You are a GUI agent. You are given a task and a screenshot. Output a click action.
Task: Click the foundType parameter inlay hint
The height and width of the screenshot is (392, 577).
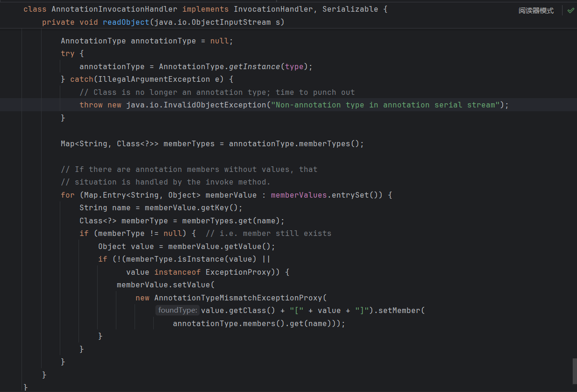point(178,310)
